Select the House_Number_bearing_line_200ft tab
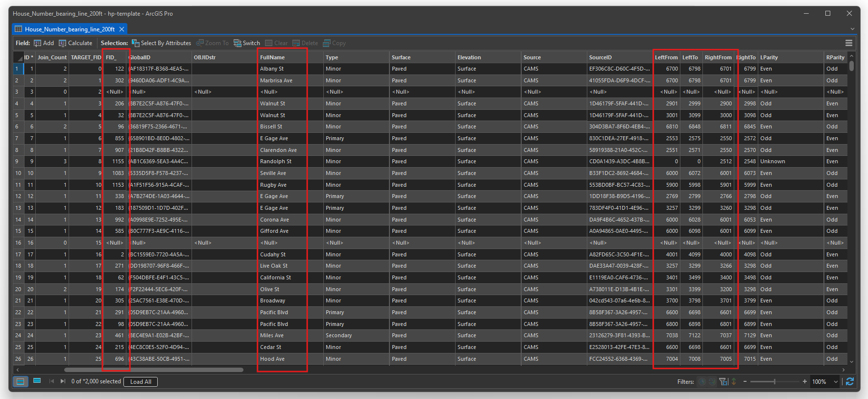 [70, 29]
